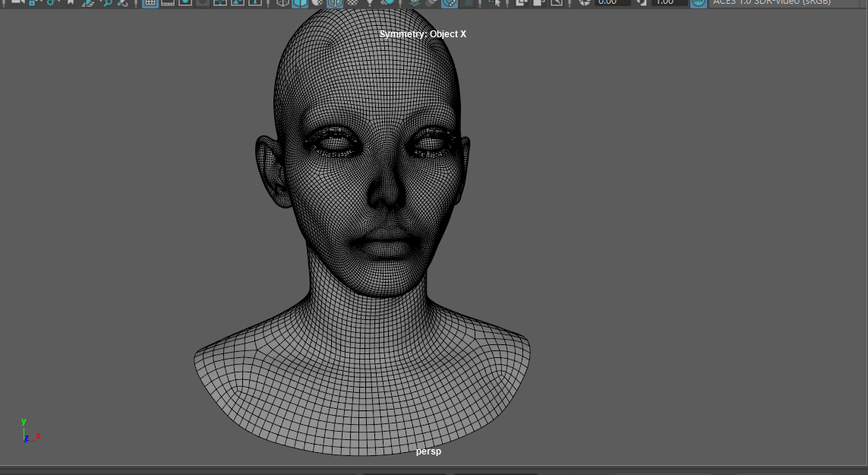This screenshot has height=475, width=868.
Task: Open the image plane icon
Action: pyautogui.click(x=89, y=2)
